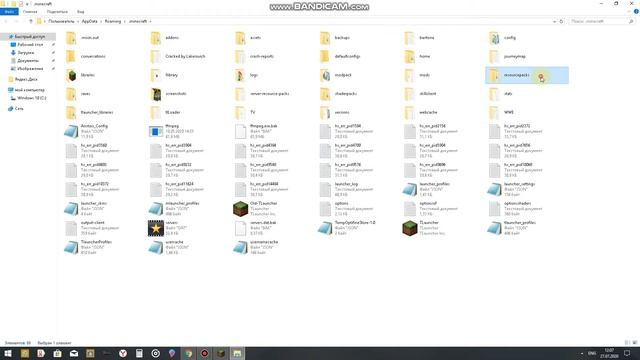This screenshot has width=640, height=360.
Task: Select the TempOptifineStore-1.0 JSON file
Action: [347, 228]
